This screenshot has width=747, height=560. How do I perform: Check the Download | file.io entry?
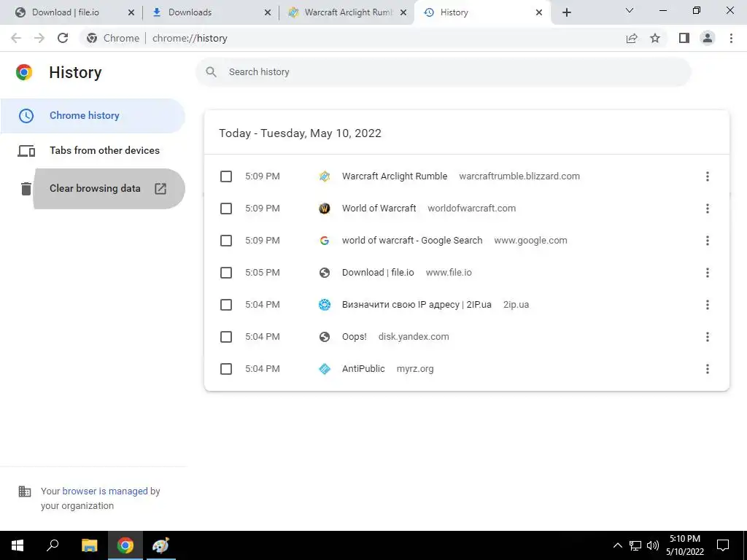(226, 273)
